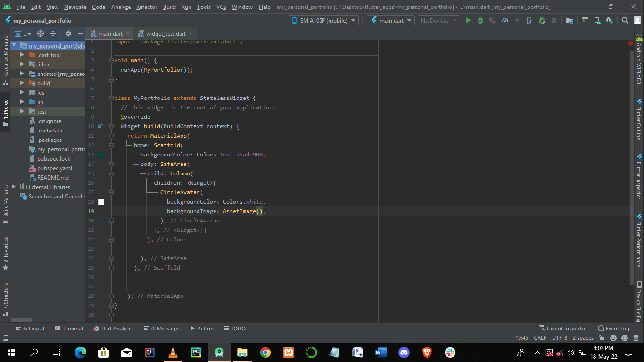Open Project Structure folder icon in toolbar
The width and height of the screenshot is (644, 362).
point(570,20)
